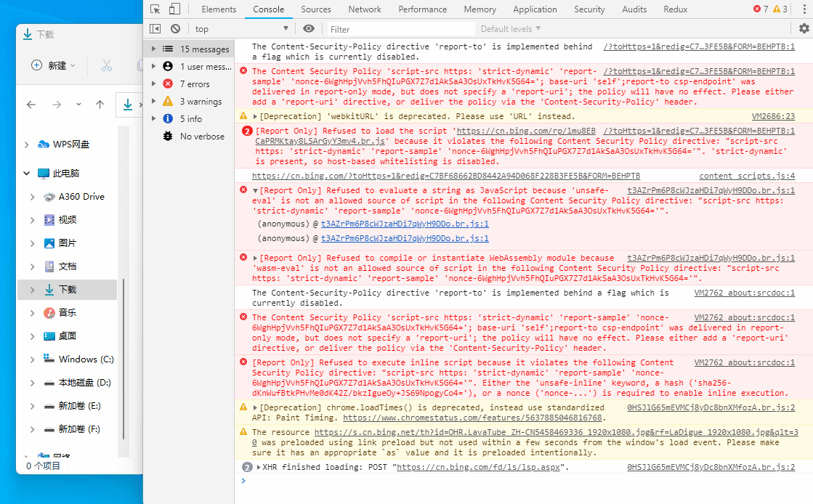Screen dimensions: 813x504
Task: Expand the 15 messages group
Action: (153, 49)
